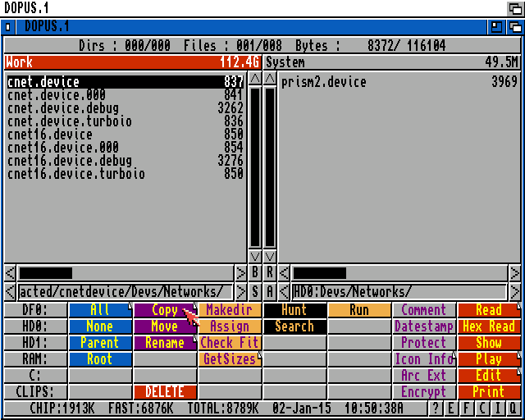This screenshot has width=525, height=420.
Task: Click the DOPUS.1 window close gadget
Action: pyautogui.click(x=8, y=27)
